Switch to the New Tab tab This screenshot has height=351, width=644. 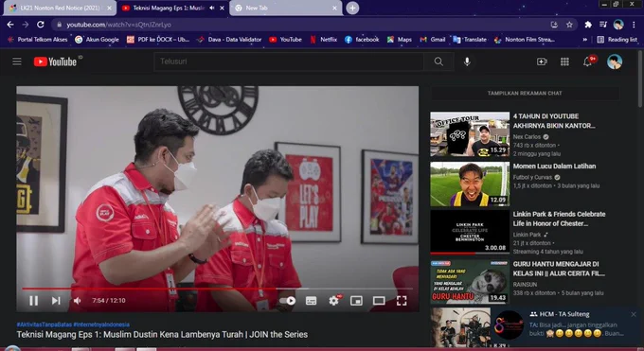[x=286, y=8]
